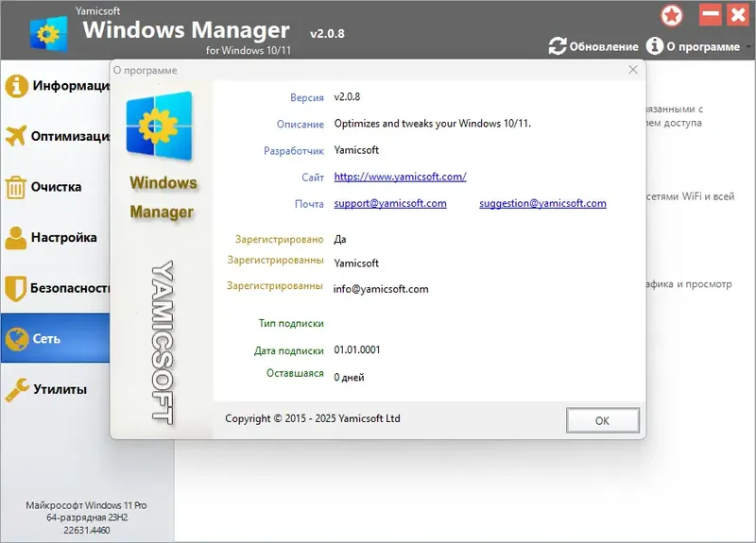
Task: Expand the small arrow next to О программе
Action: pos(747,47)
